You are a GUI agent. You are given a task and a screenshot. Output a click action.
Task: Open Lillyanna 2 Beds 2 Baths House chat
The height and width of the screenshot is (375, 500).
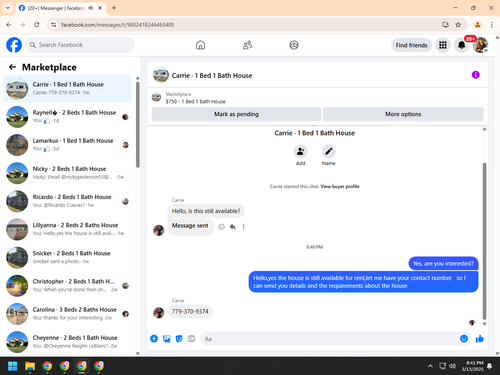[67, 229]
